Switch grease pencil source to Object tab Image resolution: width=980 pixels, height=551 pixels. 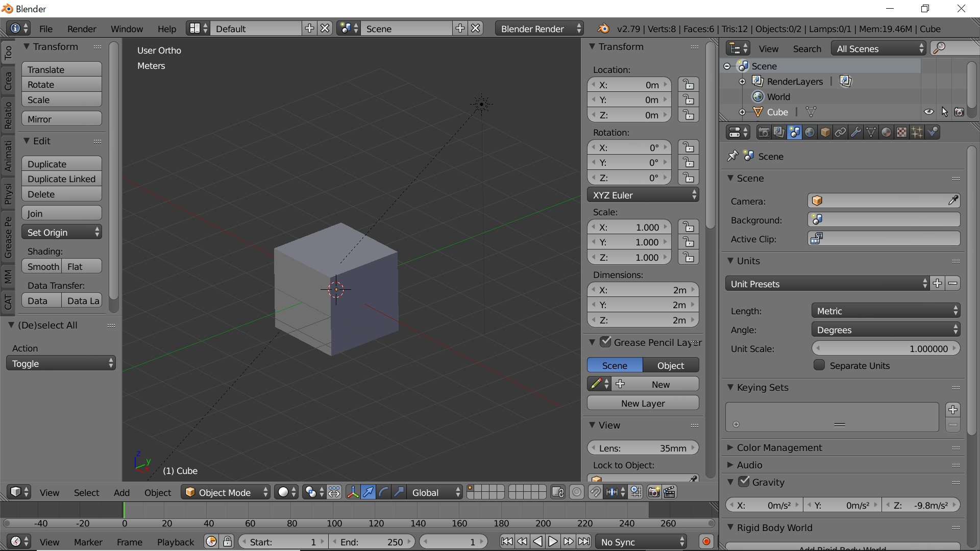671,365
